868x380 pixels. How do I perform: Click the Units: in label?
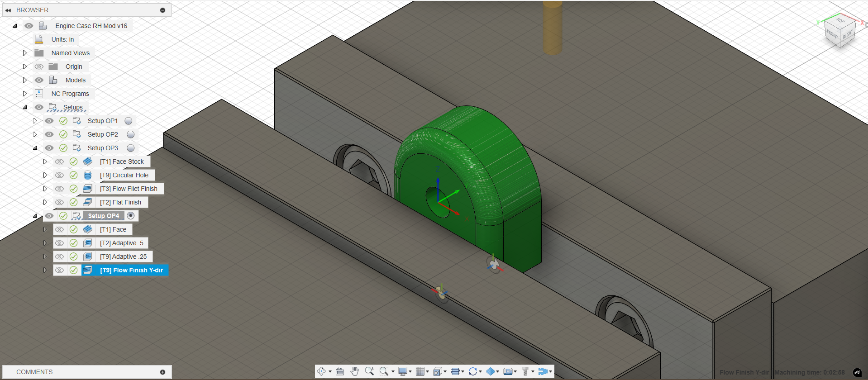point(62,39)
